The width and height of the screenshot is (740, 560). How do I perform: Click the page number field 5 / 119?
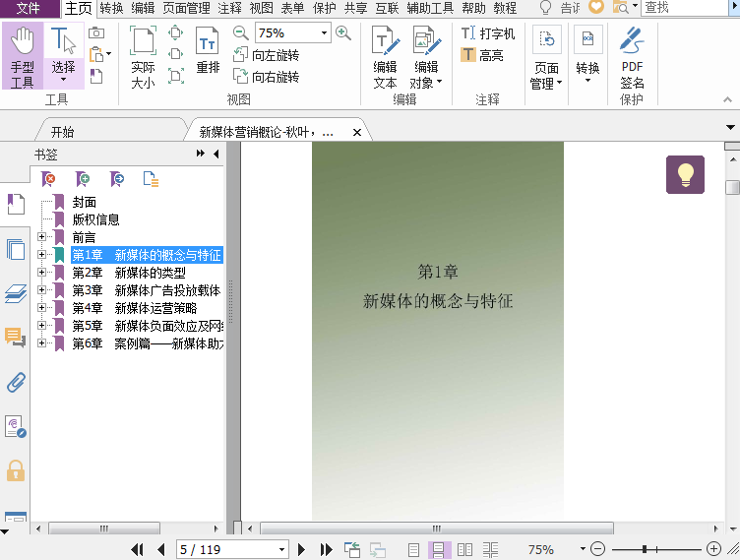[x=231, y=549]
